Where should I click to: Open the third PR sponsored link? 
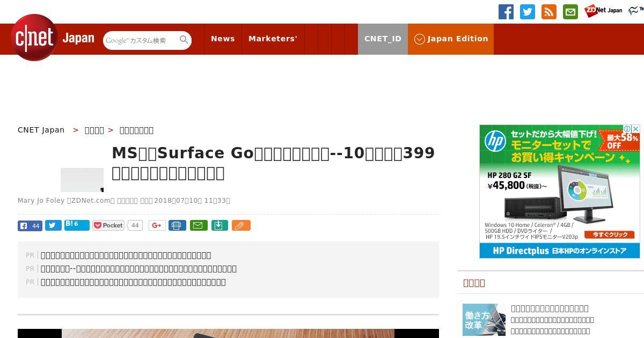[x=133, y=282]
